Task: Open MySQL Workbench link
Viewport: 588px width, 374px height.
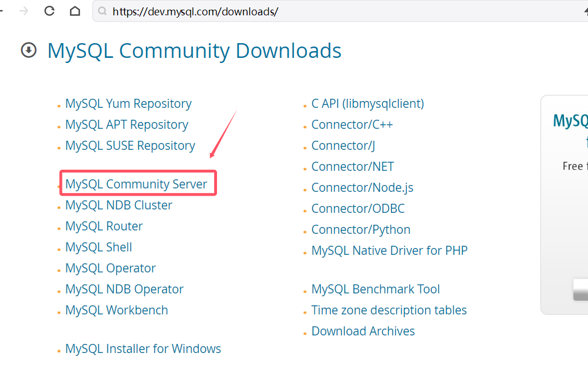Action: click(116, 310)
